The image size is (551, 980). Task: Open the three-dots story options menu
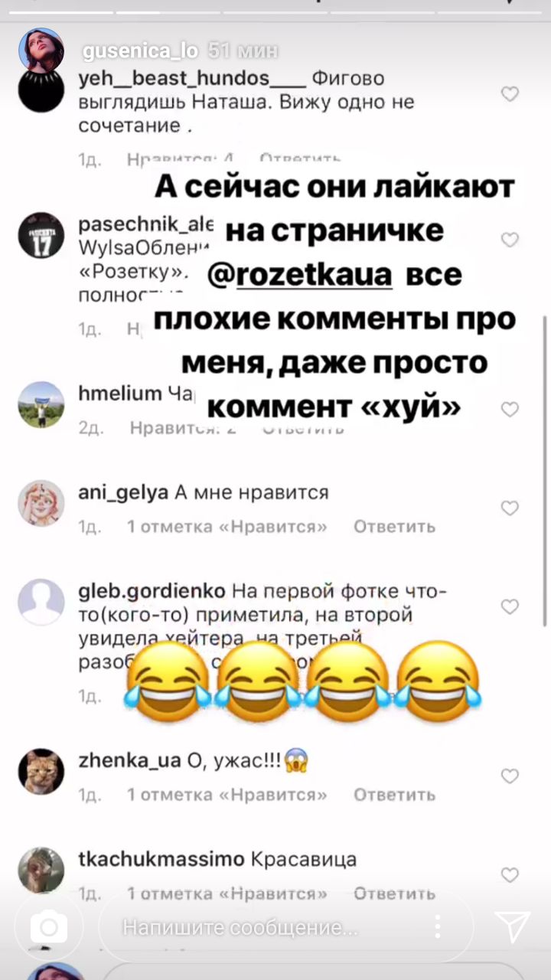coord(438,928)
